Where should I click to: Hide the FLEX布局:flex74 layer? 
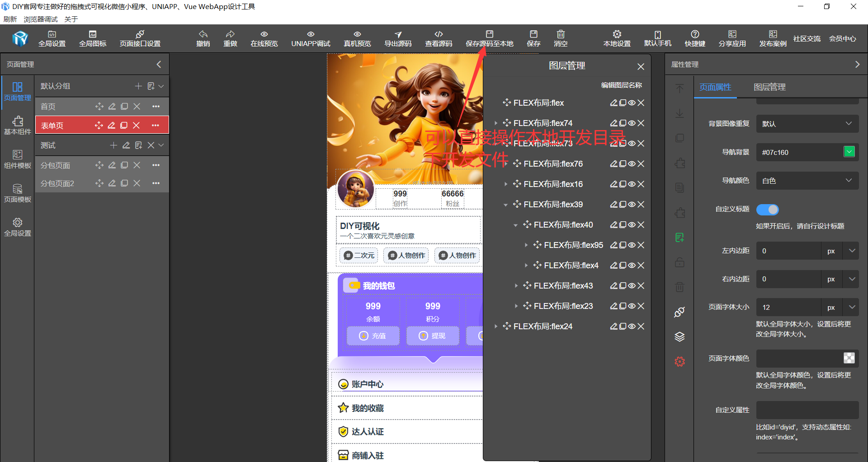point(631,122)
